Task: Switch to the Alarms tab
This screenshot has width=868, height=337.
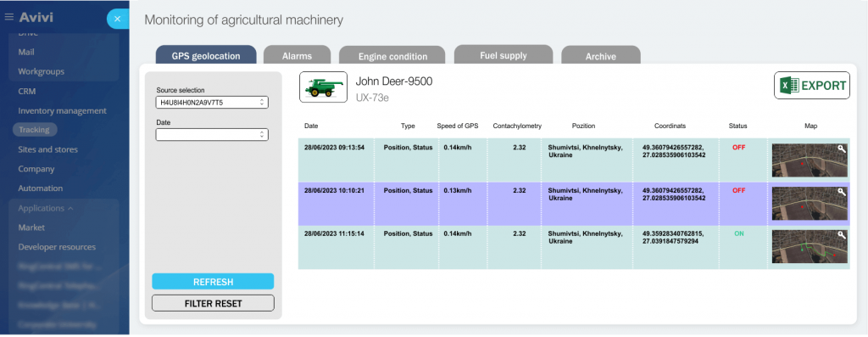Action: (x=297, y=56)
